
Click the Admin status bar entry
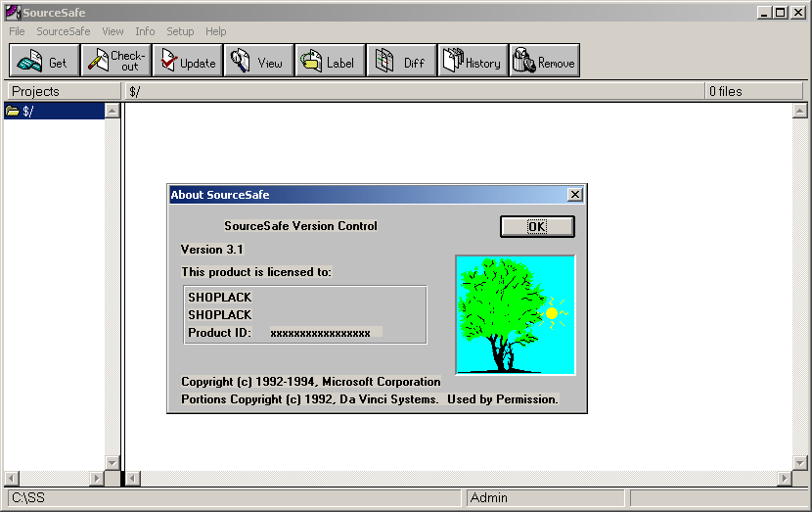pyautogui.click(x=545, y=498)
